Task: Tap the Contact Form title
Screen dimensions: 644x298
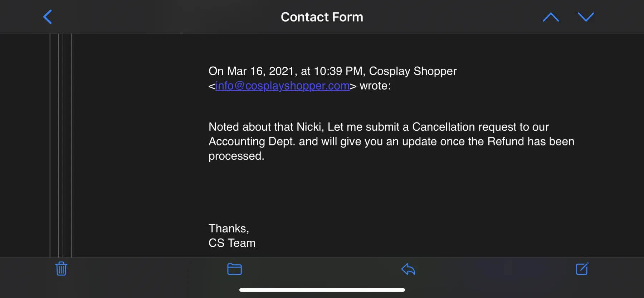Action: 322,17
